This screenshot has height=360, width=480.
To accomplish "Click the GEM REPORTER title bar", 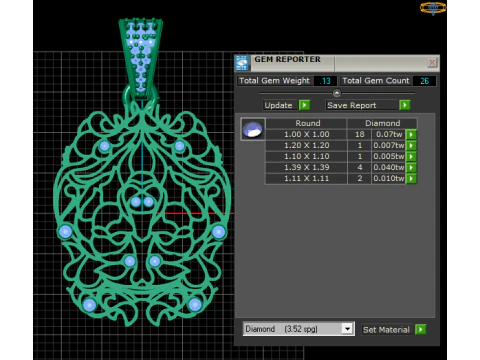I will 337,63.
